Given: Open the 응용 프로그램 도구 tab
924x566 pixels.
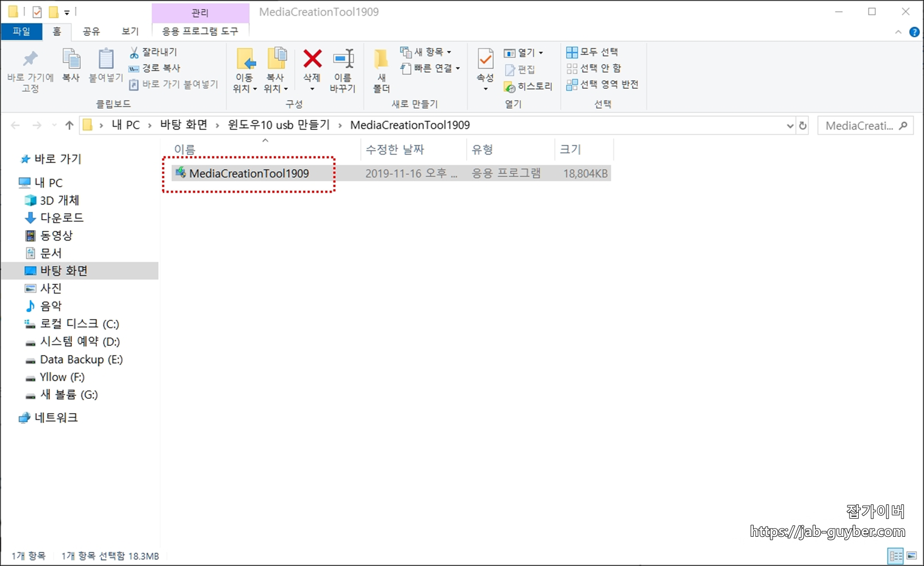Looking at the screenshot, I should pyautogui.click(x=200, y=31).
